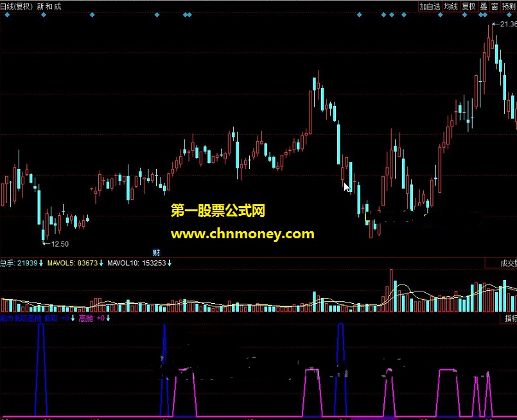Click the 12.50 lowest price label

[x=60, y=244]
